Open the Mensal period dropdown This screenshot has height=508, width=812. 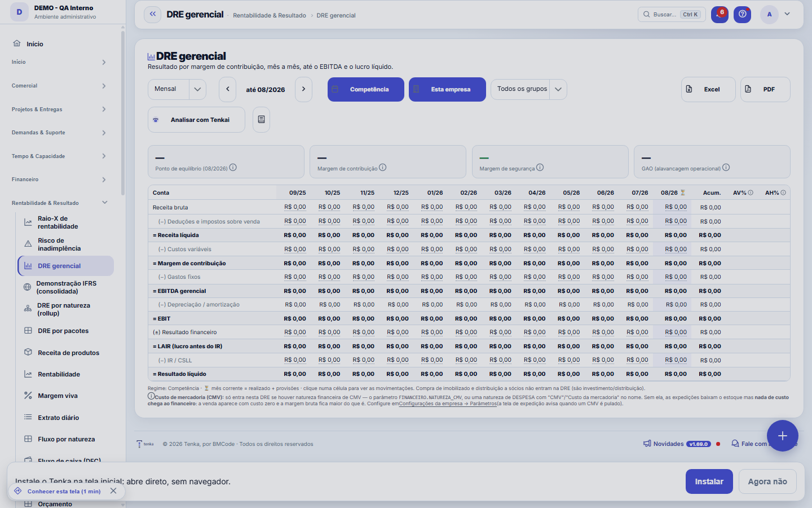pyautogui.click(x=177, y=89)
